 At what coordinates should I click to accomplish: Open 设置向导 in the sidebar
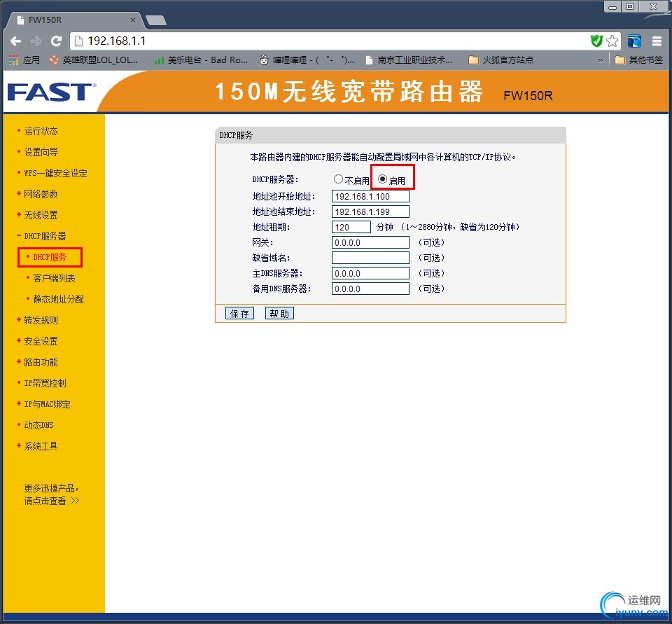coord(41,152)
